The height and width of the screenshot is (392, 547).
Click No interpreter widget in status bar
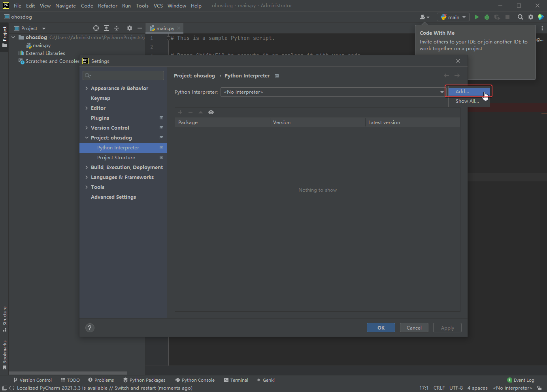(513, 388)
